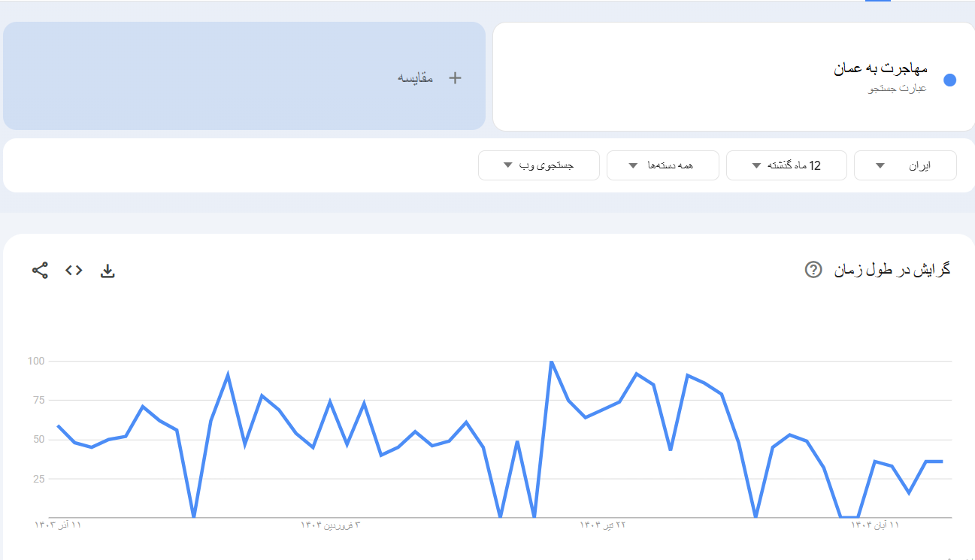Expand the ۱۲ ماه گذشته time range dropdown
The height and width of the screenshot is (560, 975).
tap(786, 165)
